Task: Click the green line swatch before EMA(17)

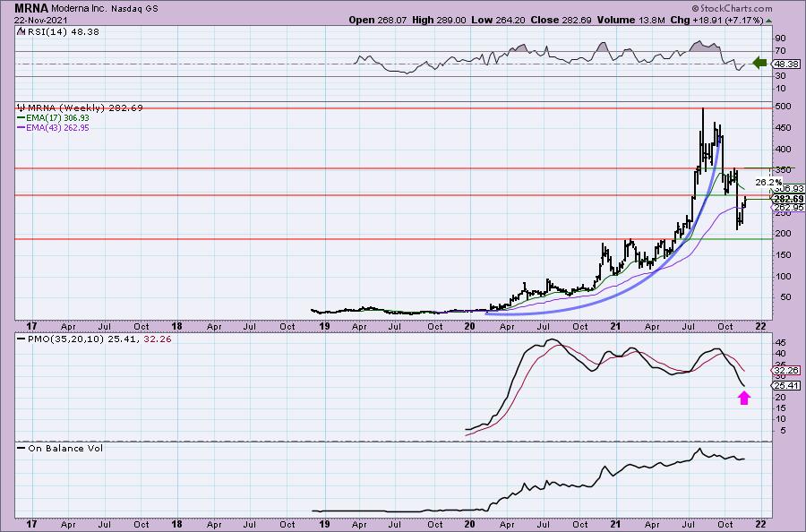Action: click(x=21, y=117)
